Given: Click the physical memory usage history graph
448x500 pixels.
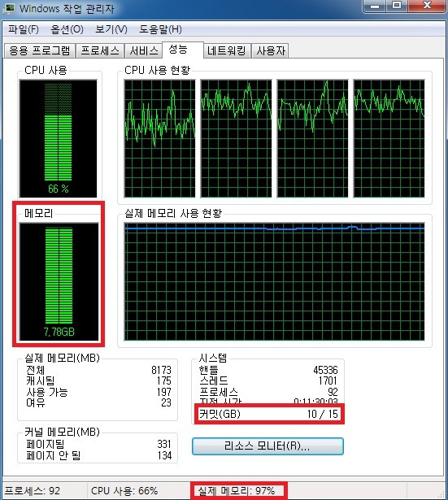Looking at the screenshot, I should [274, 282].
